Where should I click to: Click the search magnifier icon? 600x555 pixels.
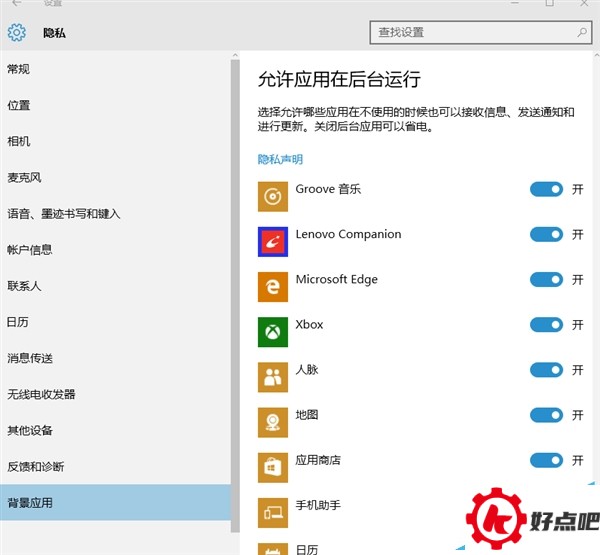[582, 33]
